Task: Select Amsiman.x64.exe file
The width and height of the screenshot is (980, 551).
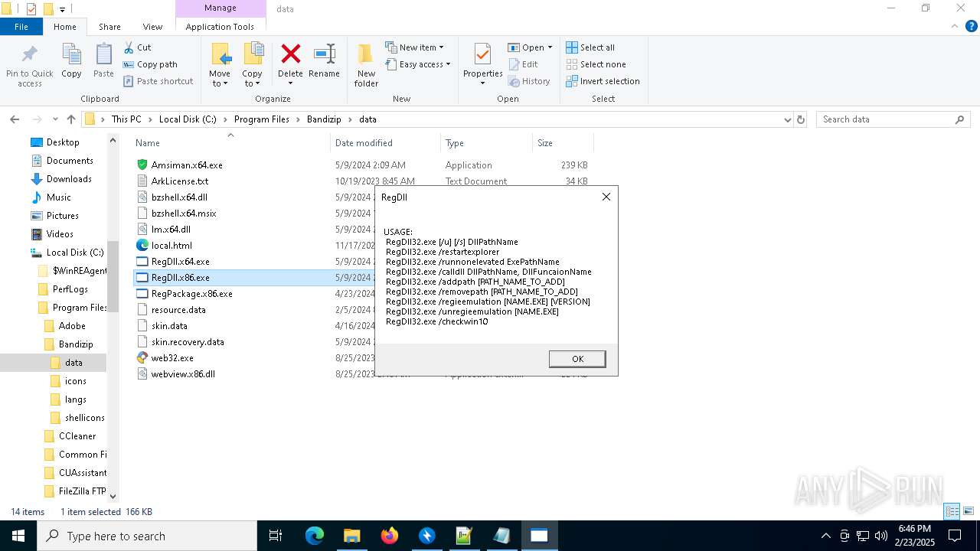Action: 187,165
